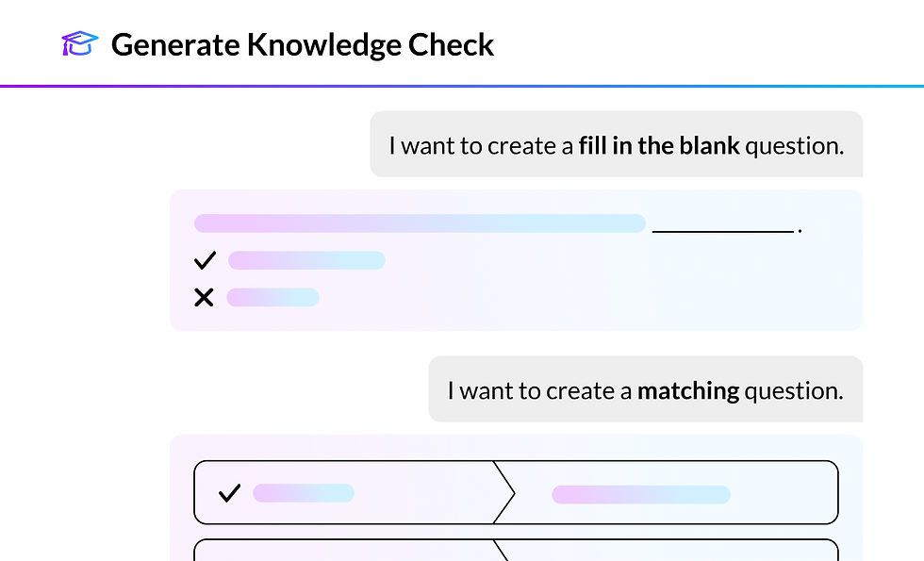Image resolution: width=924 pixels, height=561 pixels.
Task: Click the left placeholder in the first matching row
Action: coord(304,493)
